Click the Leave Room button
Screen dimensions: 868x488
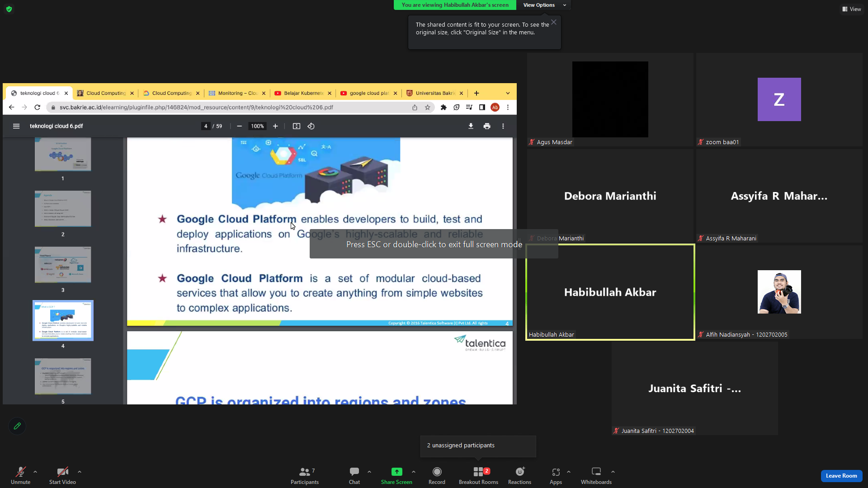click(x=841, y=476)
